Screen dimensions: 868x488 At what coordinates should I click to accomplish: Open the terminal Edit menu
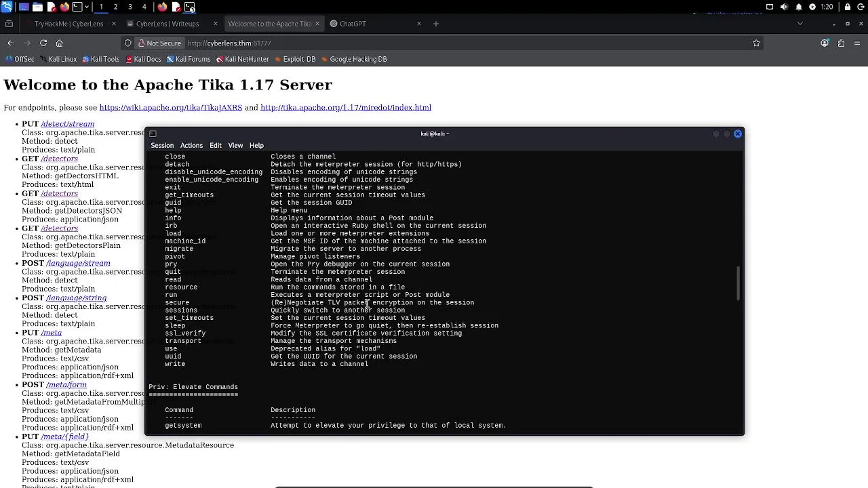click(x=216, y=145)
